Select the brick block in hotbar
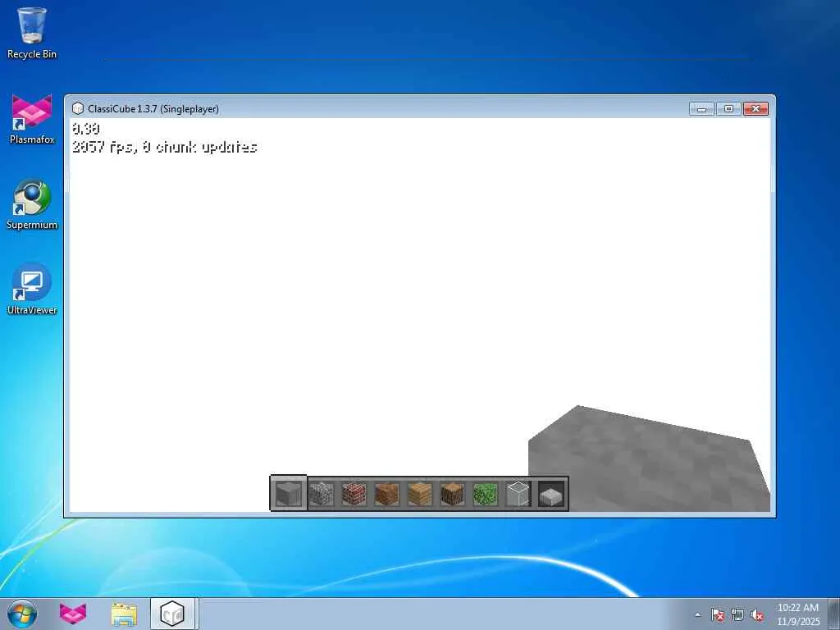Image resolution: width=840 pixels, height=630 pixels. [x=354, y=494]
